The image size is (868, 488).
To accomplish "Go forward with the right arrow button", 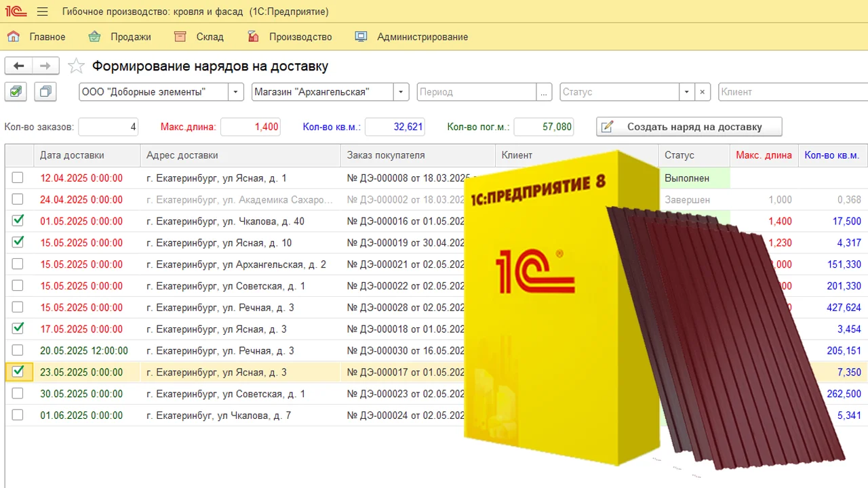I will pos(45,66).
